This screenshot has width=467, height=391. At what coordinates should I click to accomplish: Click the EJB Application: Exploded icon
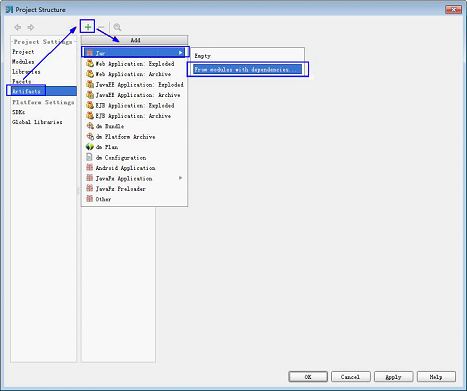tap(90, 105)
